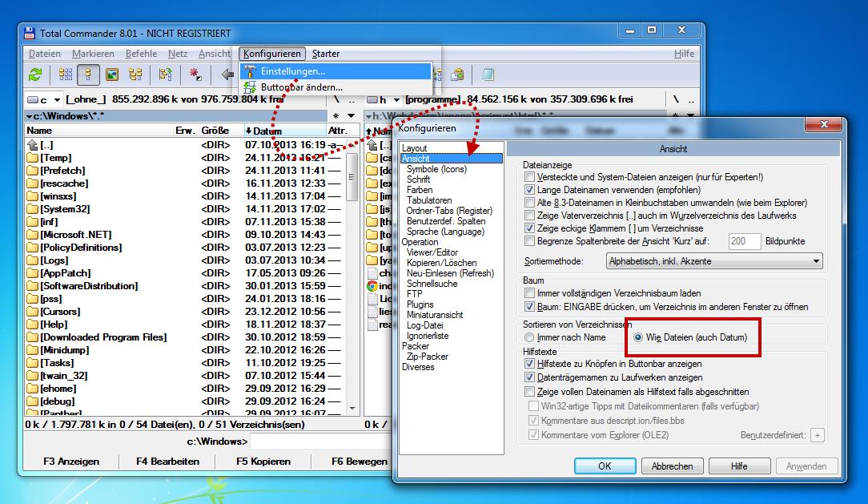Image resolution: width=868 pixels, height=504 pixels.
Task: Click the hammer icon beside Einstellungen
Action: 250,71
